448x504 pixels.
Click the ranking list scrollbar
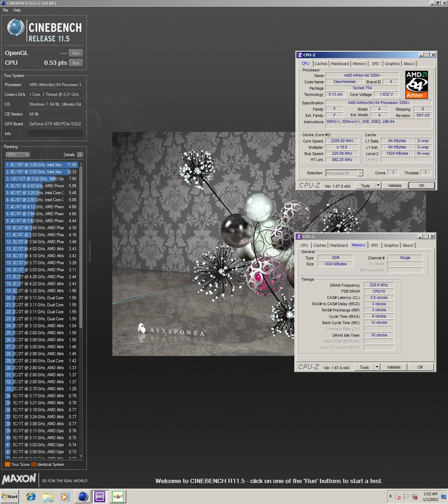81,247
